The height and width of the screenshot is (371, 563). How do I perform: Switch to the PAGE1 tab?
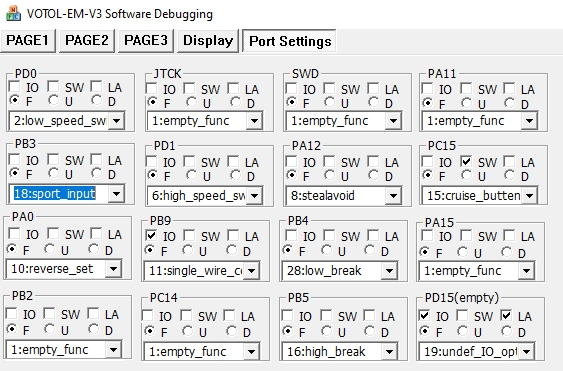pos(28,41)
